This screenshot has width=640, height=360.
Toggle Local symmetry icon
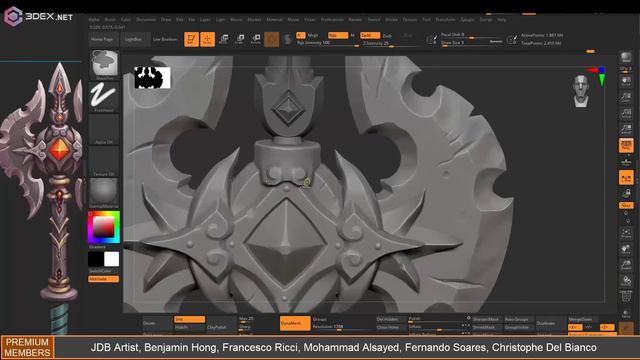tap(626, 178)
